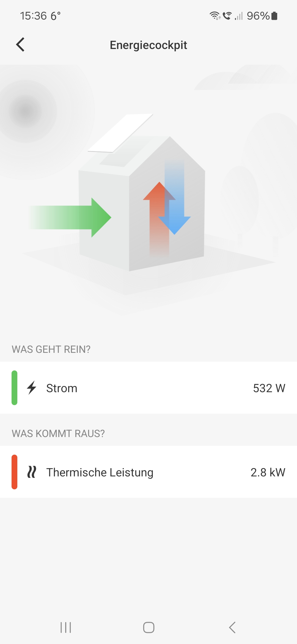Go to home screen via navigation bar
Viewport: 297px width, 644px height.
[148, 627]
